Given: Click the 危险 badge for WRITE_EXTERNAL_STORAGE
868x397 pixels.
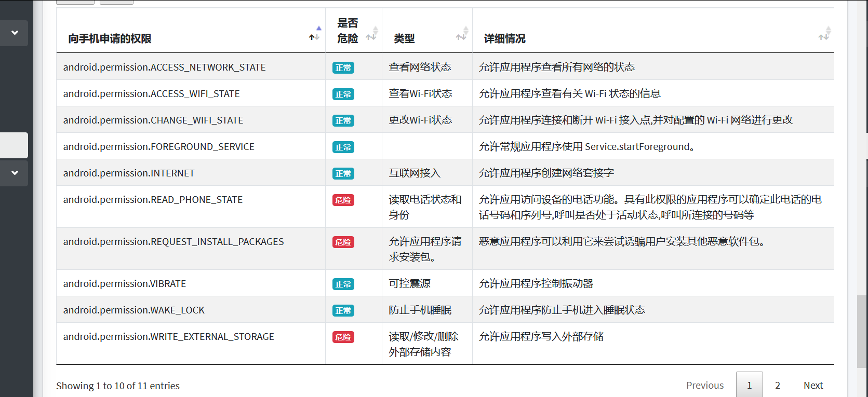Looking at the screenshot, I should pos(343,337).
